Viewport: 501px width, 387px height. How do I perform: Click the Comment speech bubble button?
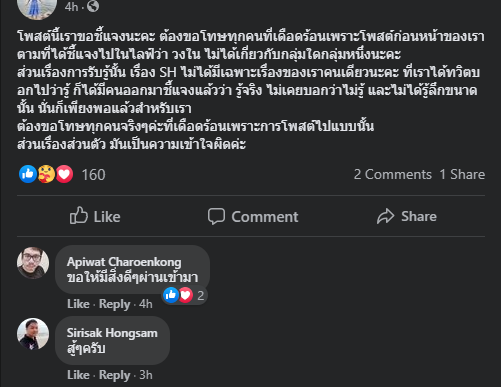click(253, 216)
